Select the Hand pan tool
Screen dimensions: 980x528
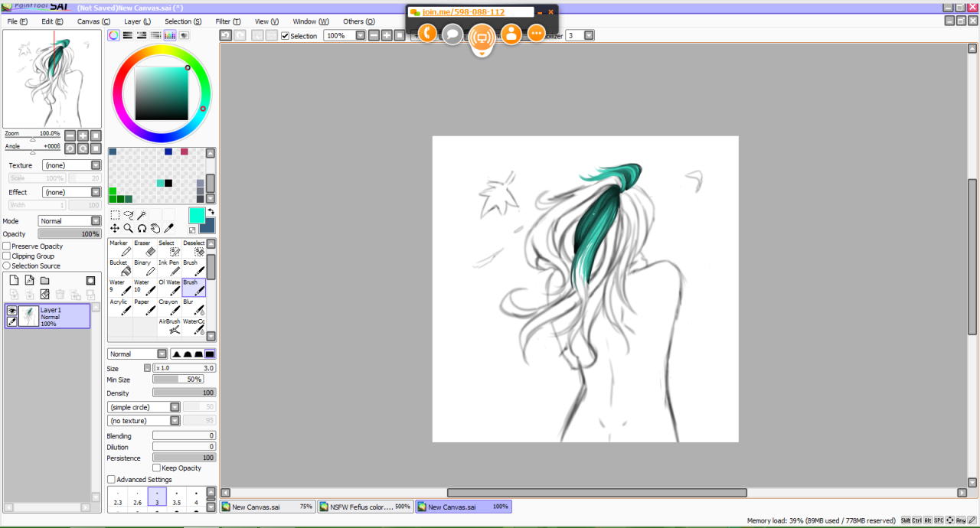(x=155, y=228)
